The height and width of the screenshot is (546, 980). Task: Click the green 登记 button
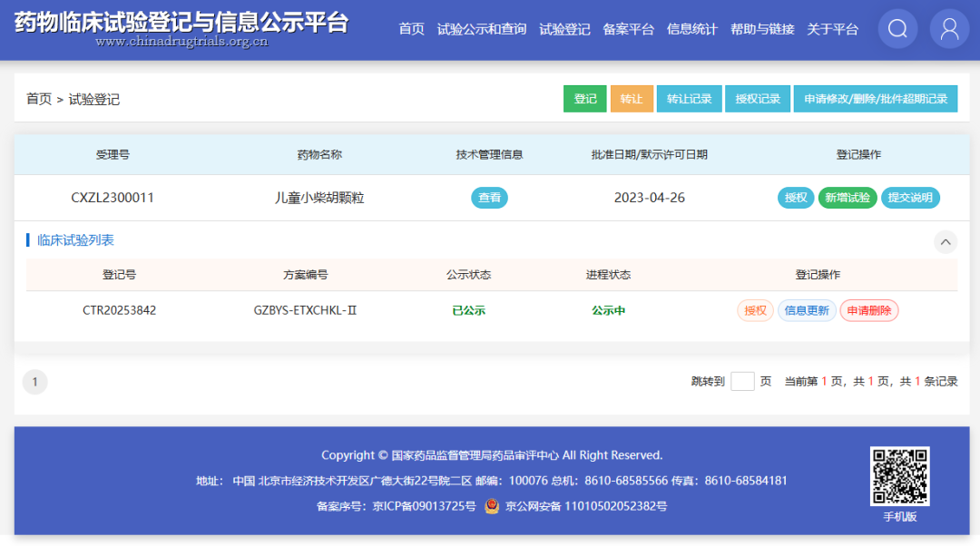pos(584,98)
